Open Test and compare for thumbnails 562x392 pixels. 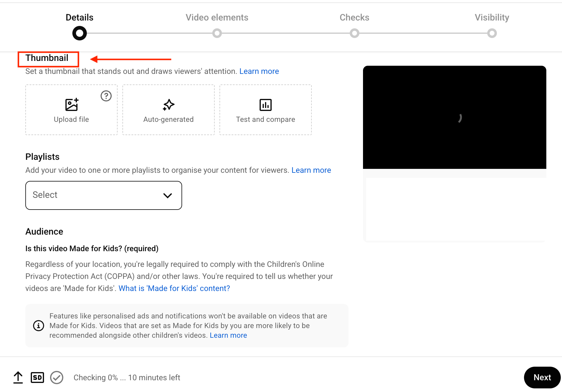click(x=265, y=109)
